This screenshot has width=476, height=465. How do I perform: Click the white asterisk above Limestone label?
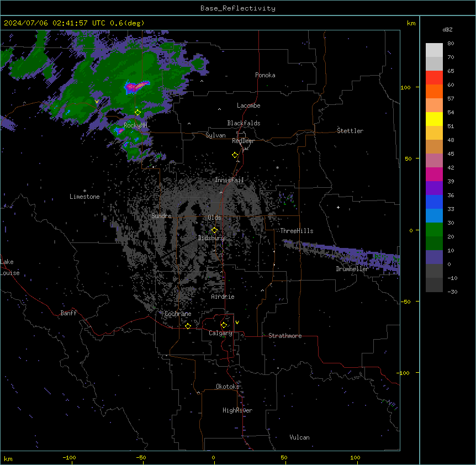point(84,191)
